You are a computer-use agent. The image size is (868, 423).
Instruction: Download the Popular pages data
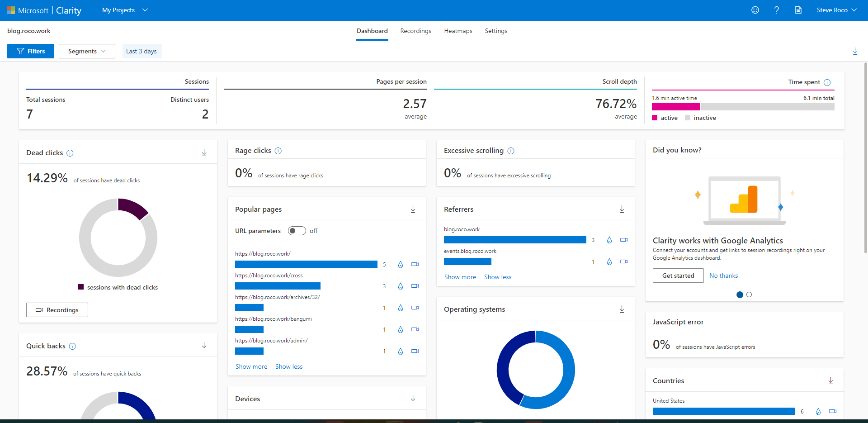413,209
